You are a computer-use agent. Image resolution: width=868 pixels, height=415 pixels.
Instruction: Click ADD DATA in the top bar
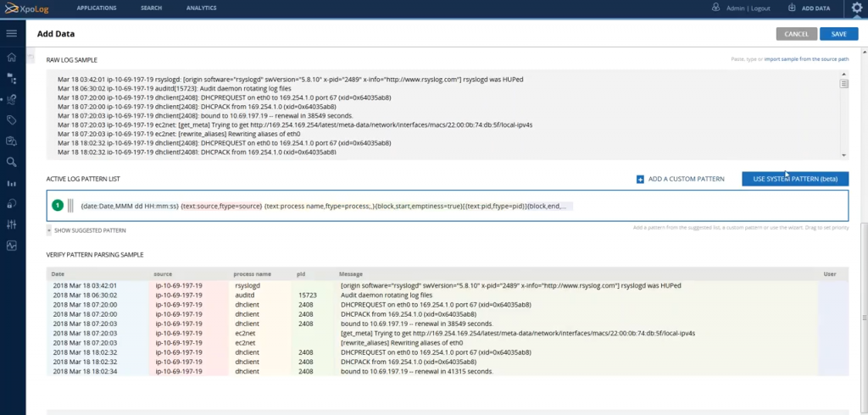point(815,8)
